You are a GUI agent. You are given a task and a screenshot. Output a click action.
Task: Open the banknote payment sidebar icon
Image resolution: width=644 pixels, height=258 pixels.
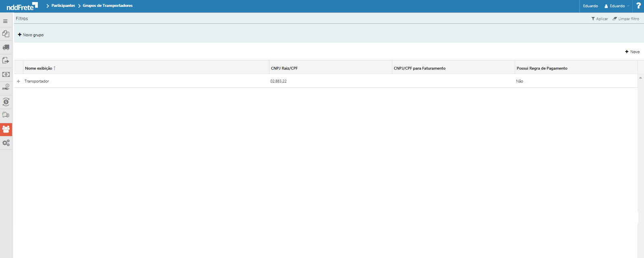click(6, 74)
